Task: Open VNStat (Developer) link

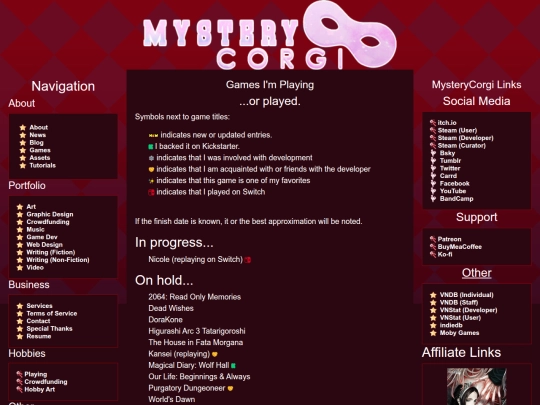Action: click(x=469, y=310)
